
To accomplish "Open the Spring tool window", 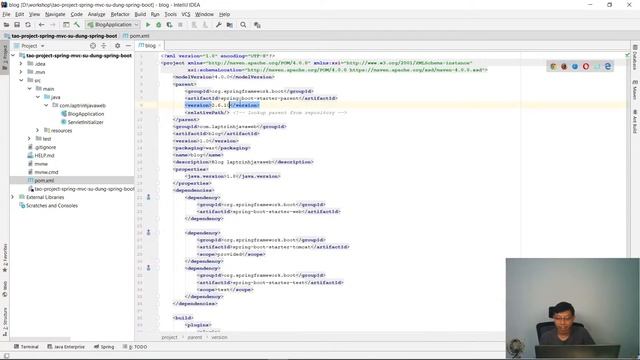I will pos(104,347).
